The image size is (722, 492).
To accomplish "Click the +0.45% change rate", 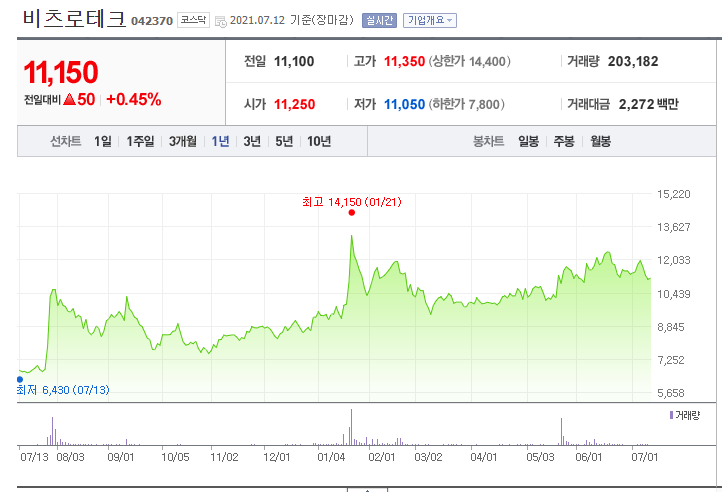I will click(x=134, y=100).
